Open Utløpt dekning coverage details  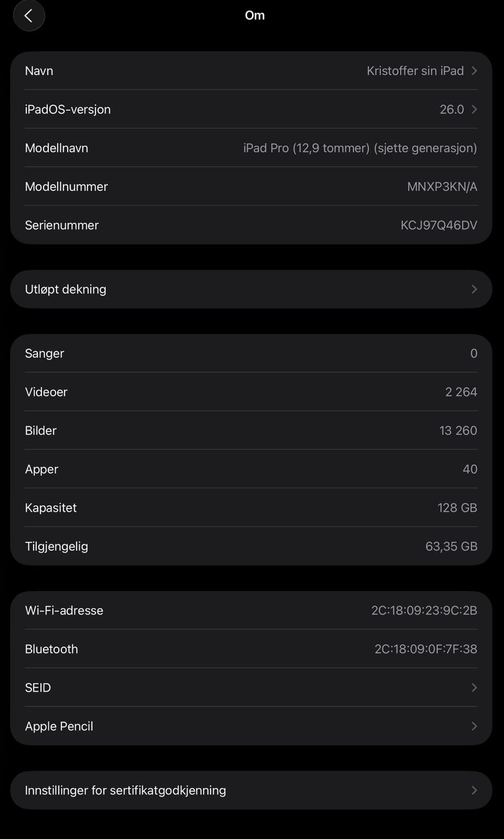pos(251,289)
